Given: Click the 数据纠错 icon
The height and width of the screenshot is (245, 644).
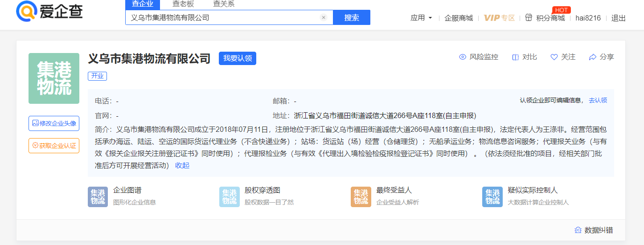Looking at the screenshot, I should (x=578, y=230).
